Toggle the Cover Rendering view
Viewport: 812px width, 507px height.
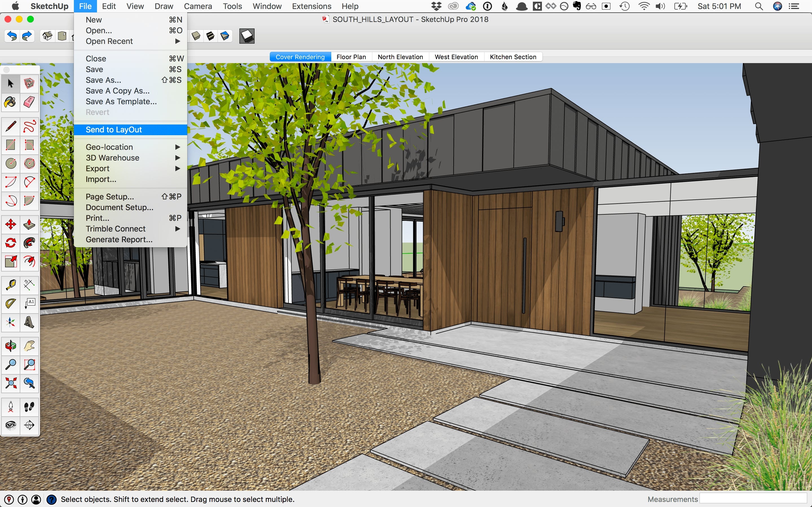(299, 57)
